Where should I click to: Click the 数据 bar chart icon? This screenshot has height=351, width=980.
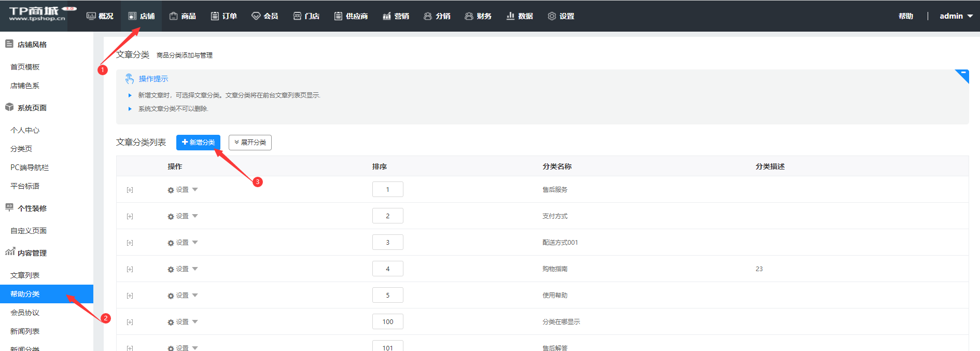point(510,16)
